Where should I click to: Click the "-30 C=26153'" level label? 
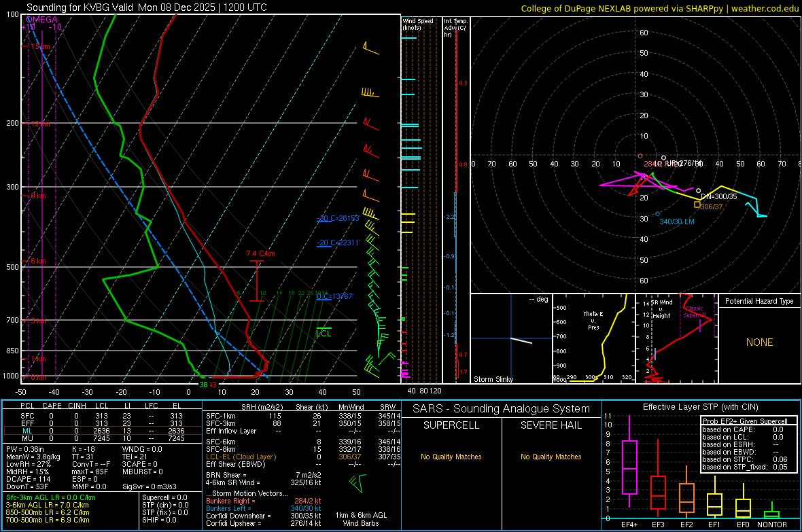tap(338, 218)
